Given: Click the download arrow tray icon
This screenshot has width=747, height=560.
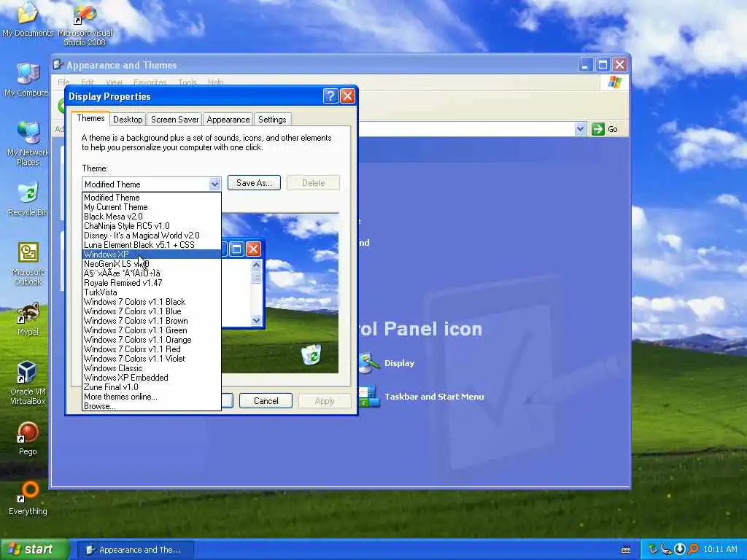Looking at the screenshot, I should pos(680,550).
